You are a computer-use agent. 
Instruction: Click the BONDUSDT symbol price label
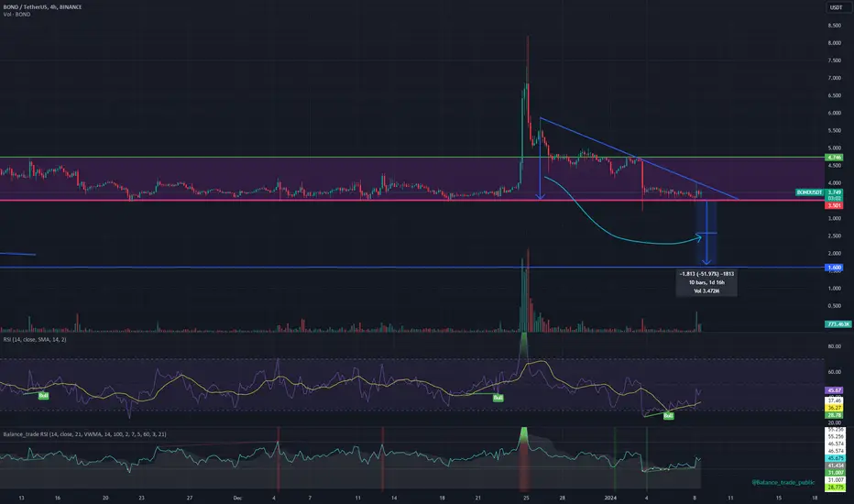point(810,192)
